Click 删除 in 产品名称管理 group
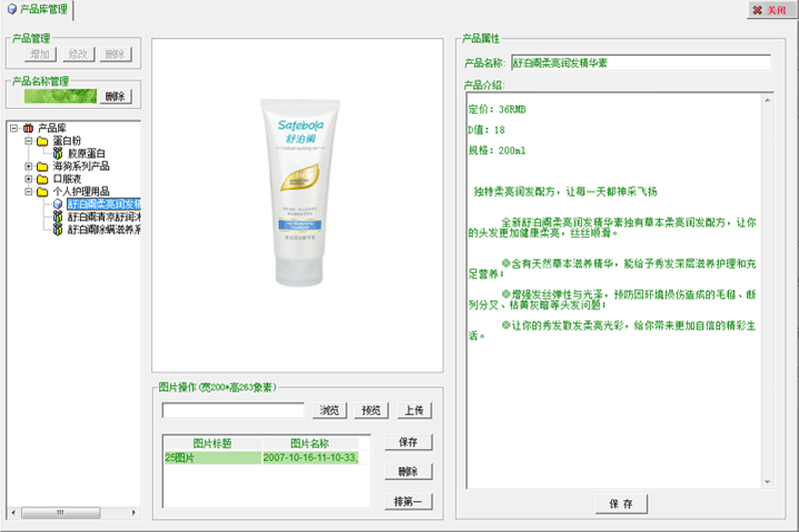Image resolution: width=799 pixels, height=532 pixels. pyautogui.click(x=116, y=96)
